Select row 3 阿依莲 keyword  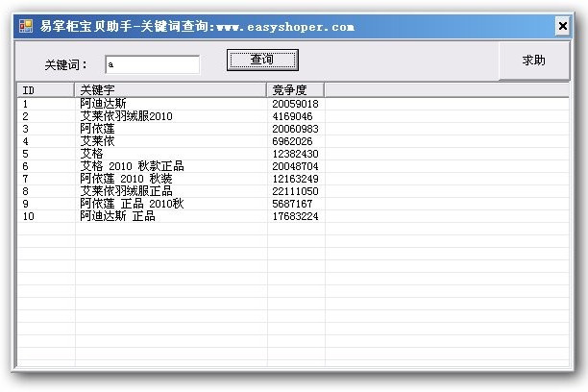pyautogui.click(x=97, y=129)
